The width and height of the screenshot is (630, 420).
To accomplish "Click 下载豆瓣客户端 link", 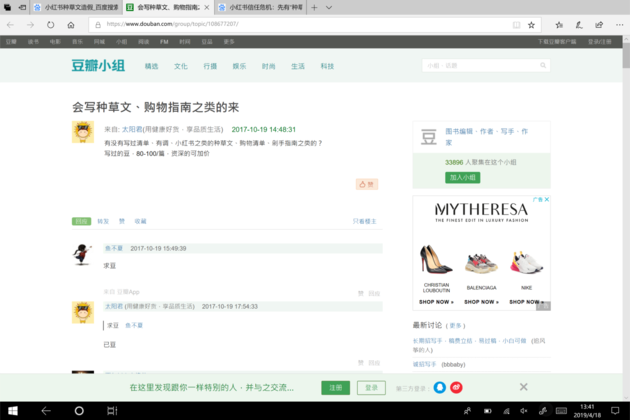I will pos(557,42).
